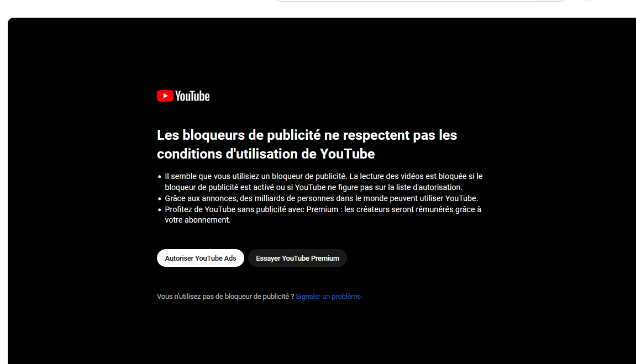This screenshot has height=364, width=636.
Task: Click the bullet dot before 'Il semble'
Action: point(159,177)
